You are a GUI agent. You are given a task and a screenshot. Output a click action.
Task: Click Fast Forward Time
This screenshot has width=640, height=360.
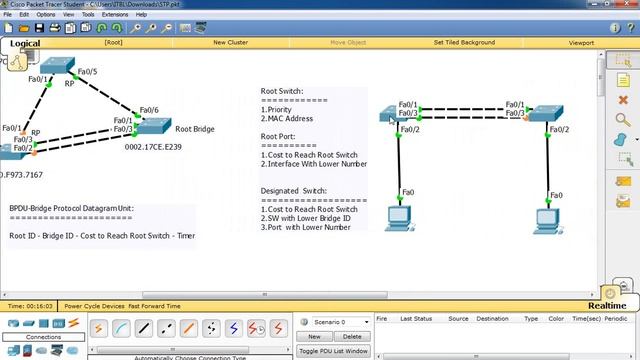pyautogui.click(x=154, y=306)
